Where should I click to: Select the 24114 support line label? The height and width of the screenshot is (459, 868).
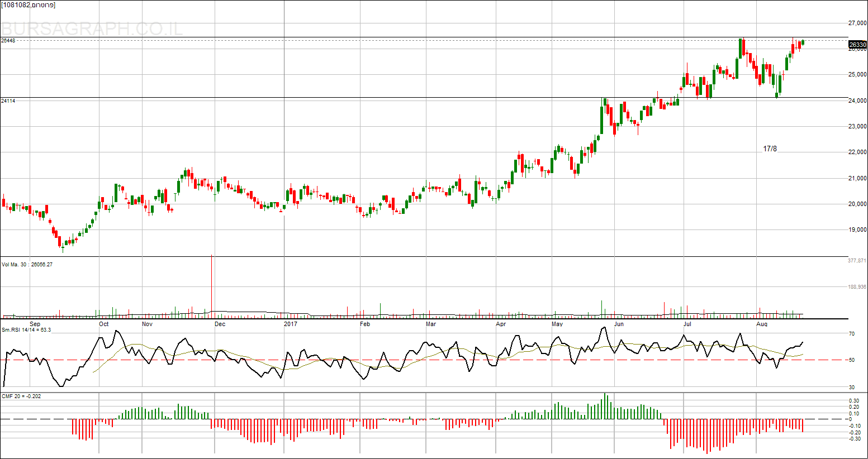coord(8,101)
